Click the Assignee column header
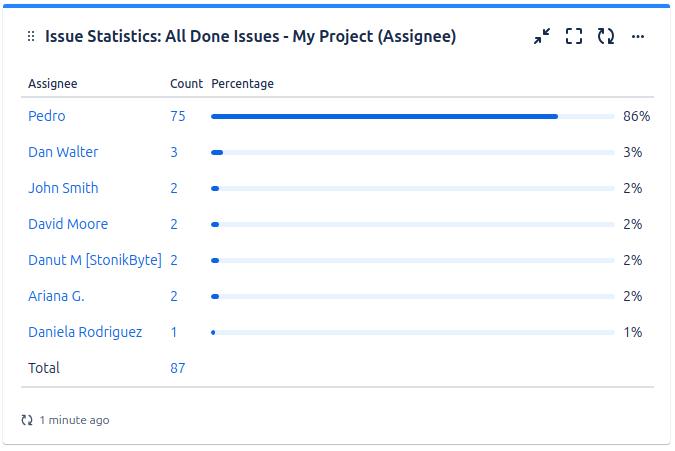 click(x=53, y=83)
